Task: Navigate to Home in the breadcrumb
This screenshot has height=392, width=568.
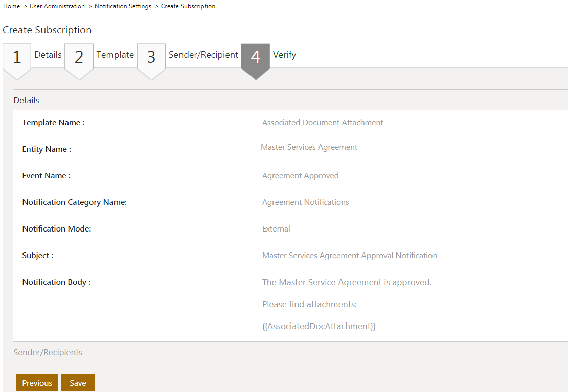Action: click(x=11, y=6)
